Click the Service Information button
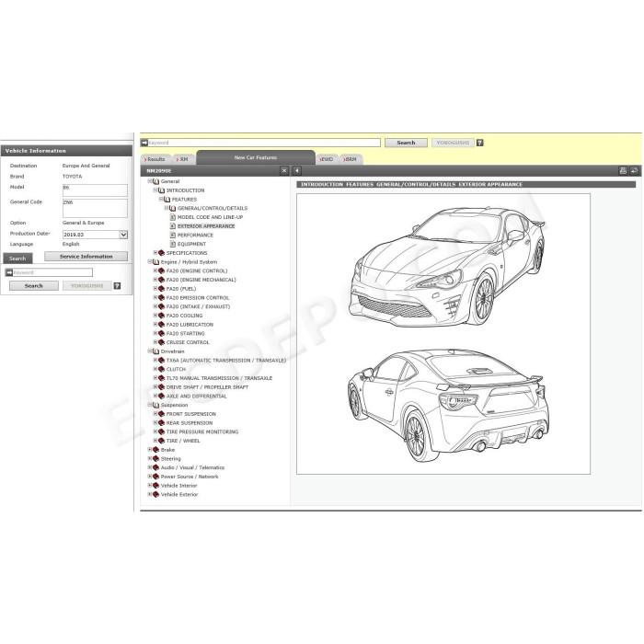The height and width of the screenshot is (644, 644). [x=86, y=257]
